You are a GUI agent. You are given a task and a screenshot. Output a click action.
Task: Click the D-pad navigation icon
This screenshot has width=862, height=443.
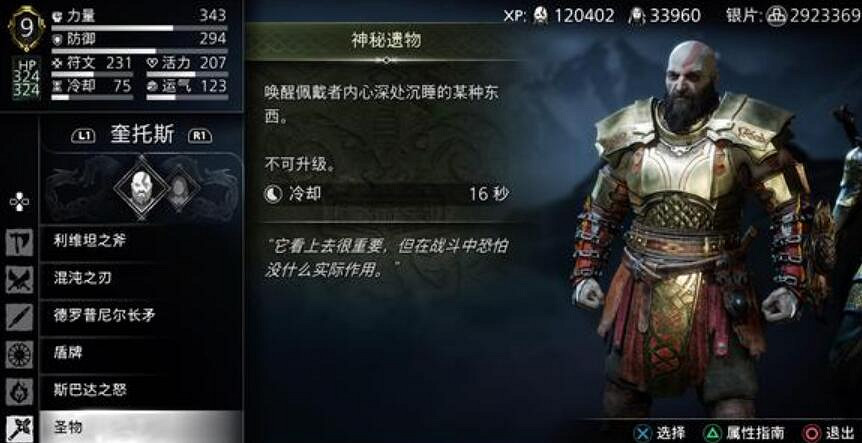click(19, 202)
